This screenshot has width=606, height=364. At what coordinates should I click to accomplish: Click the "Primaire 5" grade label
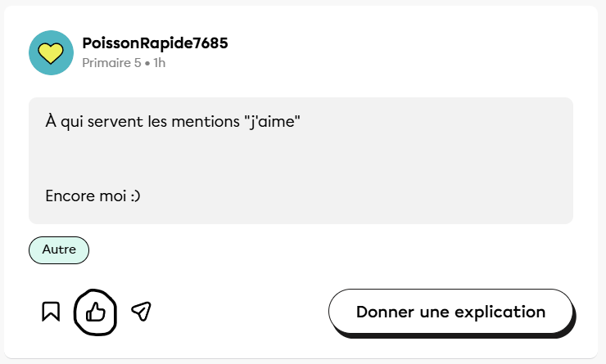[111, 62]
